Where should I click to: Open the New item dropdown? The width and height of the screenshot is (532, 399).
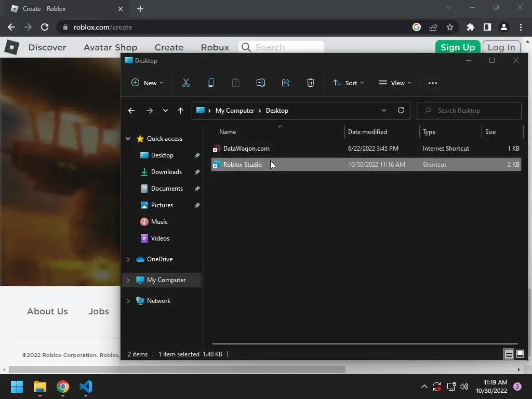coord(148,83)
